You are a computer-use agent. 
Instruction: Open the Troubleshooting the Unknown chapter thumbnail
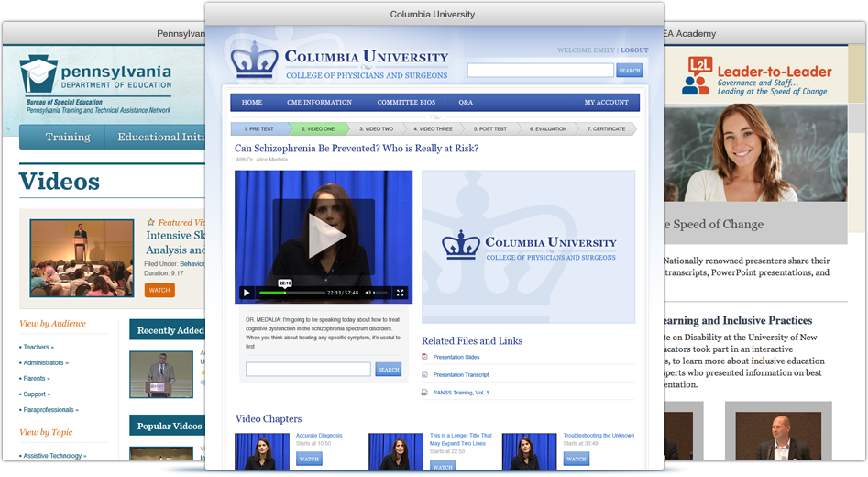(529, 451)
